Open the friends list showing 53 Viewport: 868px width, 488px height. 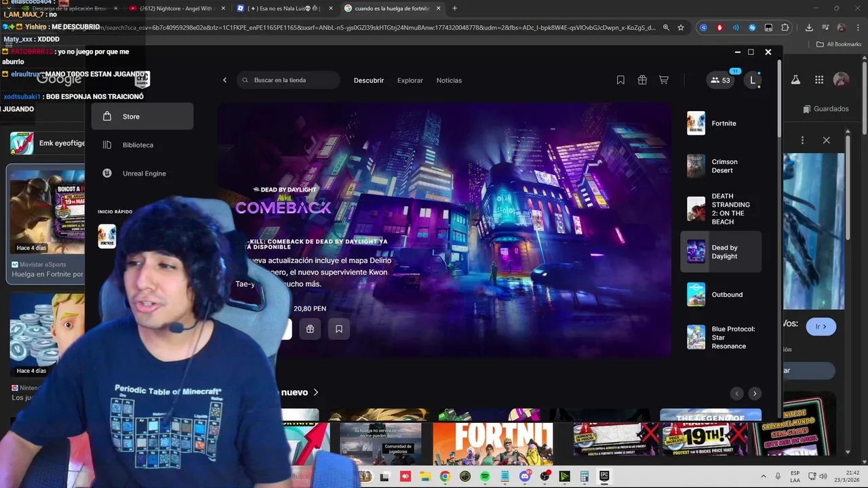coord(720,80)
